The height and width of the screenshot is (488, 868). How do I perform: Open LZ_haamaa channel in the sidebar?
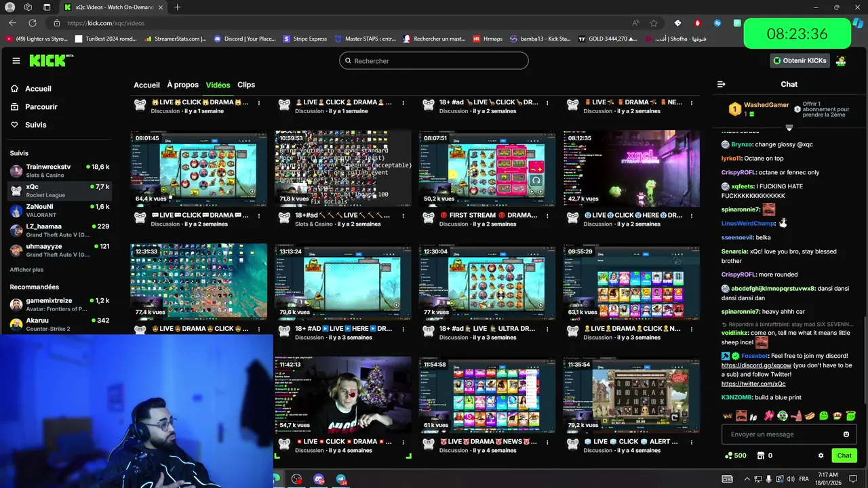[x=60, y=230]
